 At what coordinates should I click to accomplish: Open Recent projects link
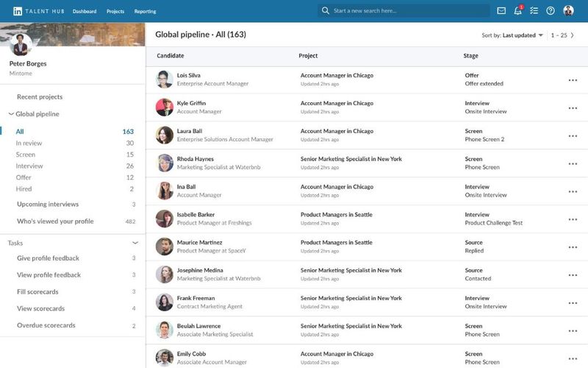coord(40,97)
